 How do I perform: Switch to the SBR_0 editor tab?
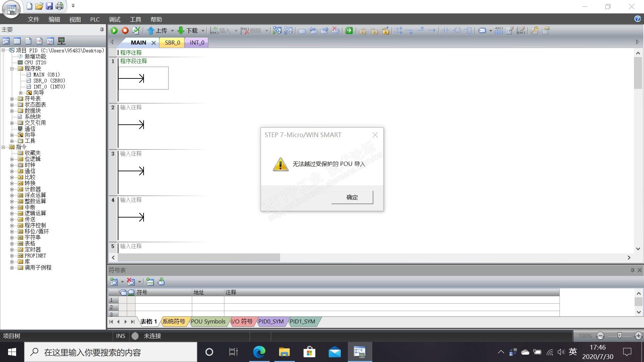172,43
